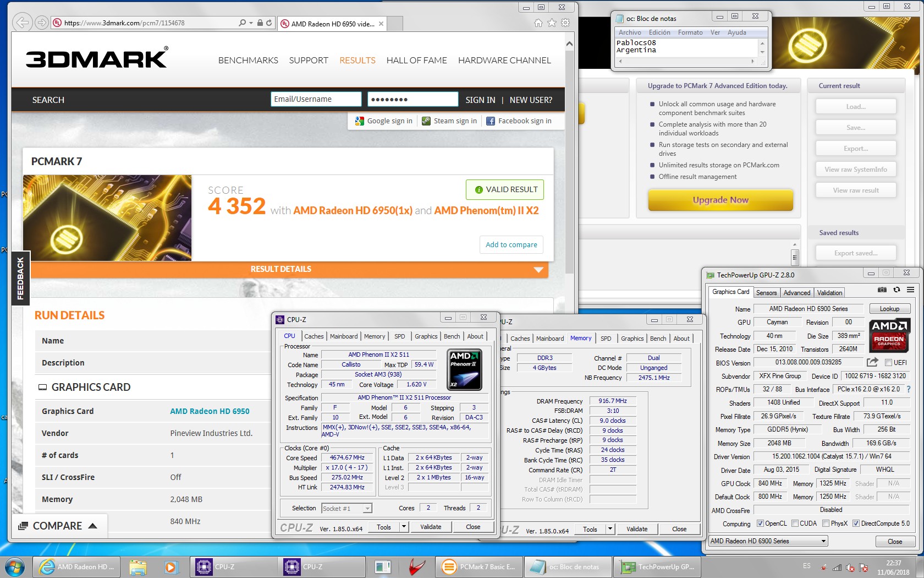Open Windows Start button
924x578 pixels.
(15, 566)
